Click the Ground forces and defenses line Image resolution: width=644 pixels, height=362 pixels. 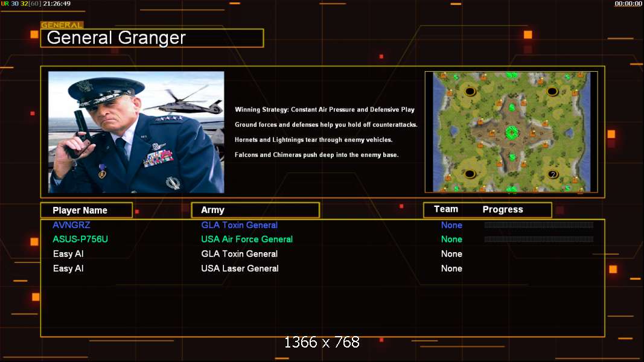[326, 125]
